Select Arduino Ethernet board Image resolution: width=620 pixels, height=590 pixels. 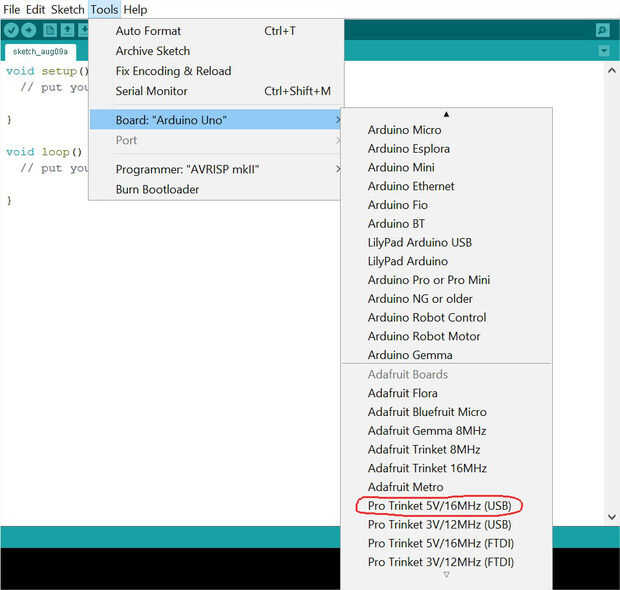click(x=446, y=186)
